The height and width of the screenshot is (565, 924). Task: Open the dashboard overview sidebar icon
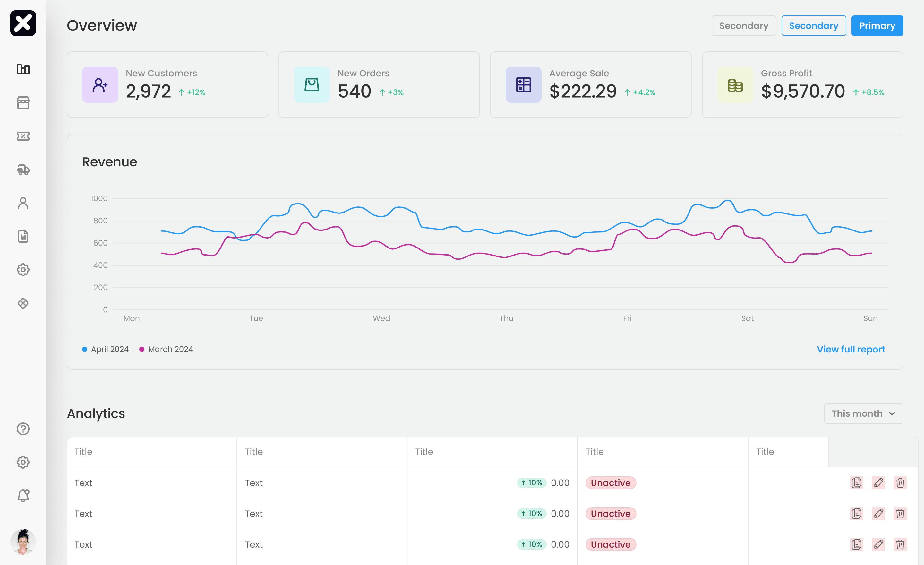click(23, 69)
